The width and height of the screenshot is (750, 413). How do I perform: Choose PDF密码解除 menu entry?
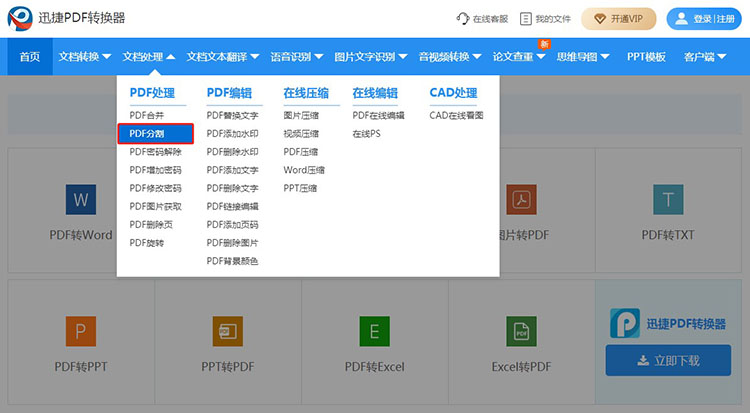[x=155, y=152]
